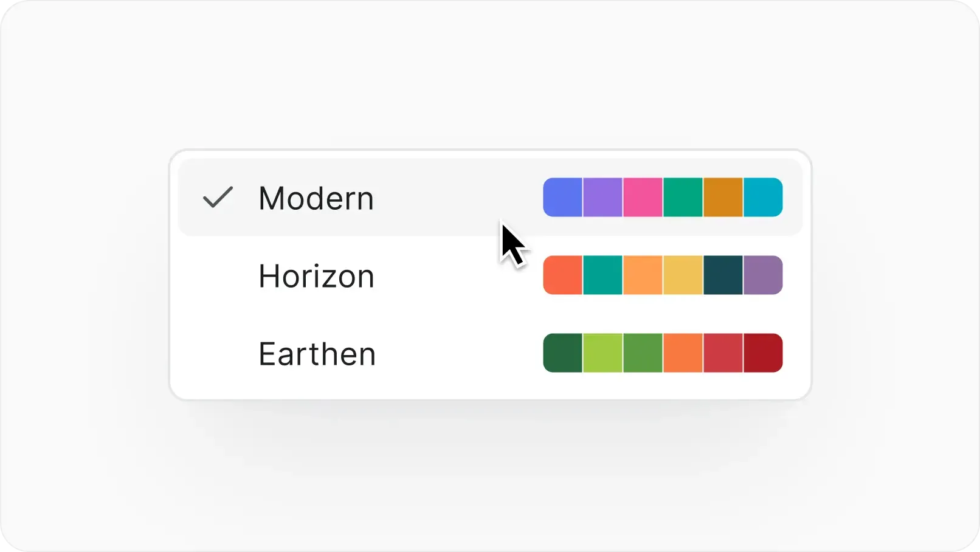Select the Modern theme
The width and height of the screenshot is (980, 552).
[x=316, y=197]
